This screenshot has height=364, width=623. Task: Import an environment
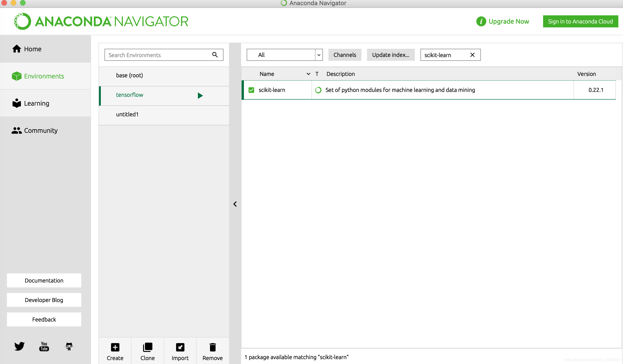tap(180, 351)
